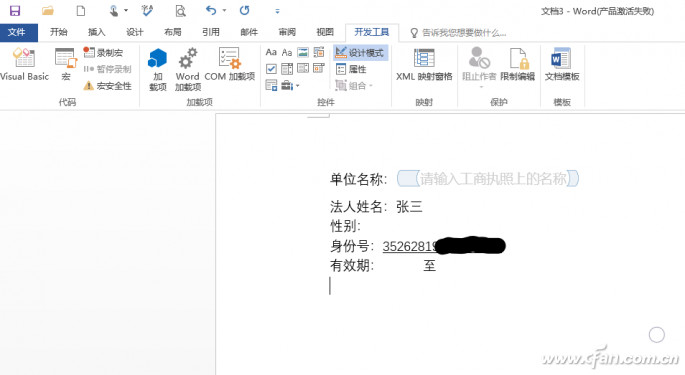This screenshot has width=685, height=375.
Task: Expand the legacy tools dropdown arrow
Action: [298, 86]
